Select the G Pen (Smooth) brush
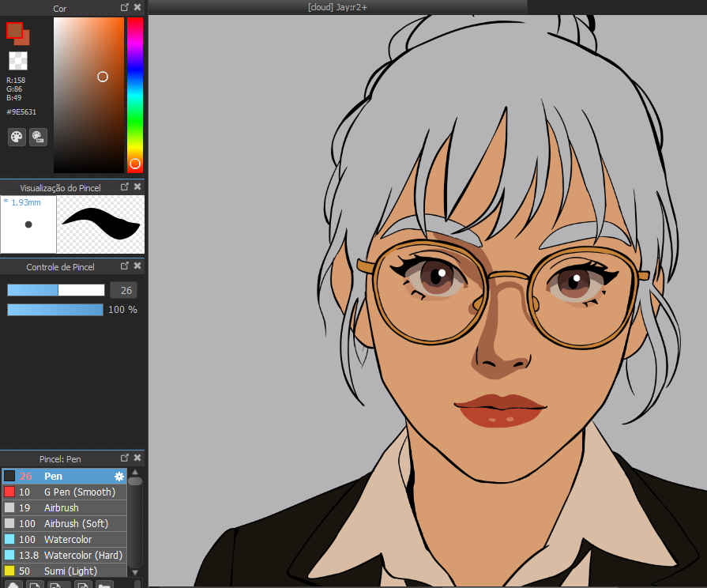The width and height of the screenshot is (707, 588). pyautogui.click(x=65, y=492)
